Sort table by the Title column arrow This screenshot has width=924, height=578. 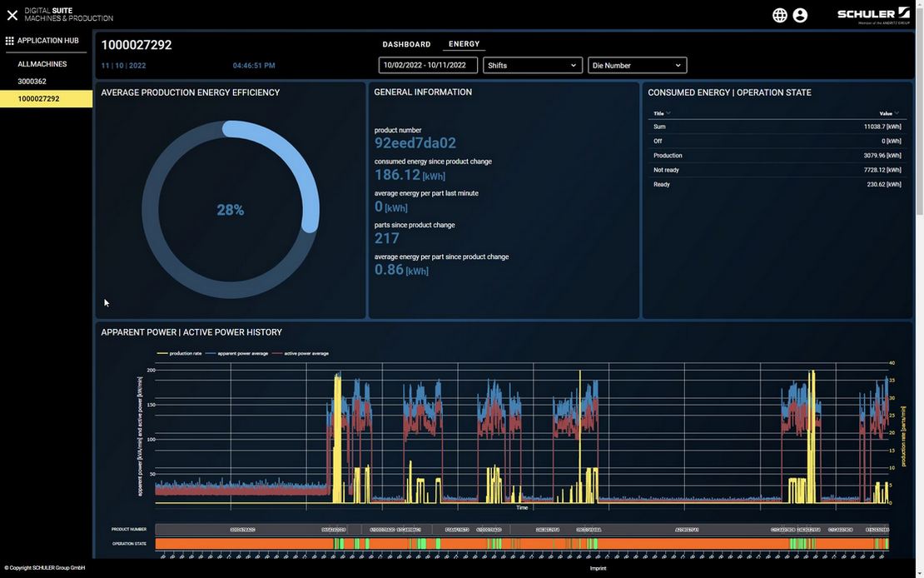(x=668, y=113)
